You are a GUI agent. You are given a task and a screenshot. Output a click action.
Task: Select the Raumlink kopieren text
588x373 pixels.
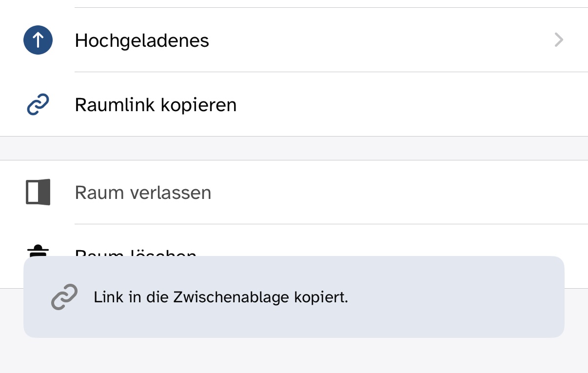156,105
